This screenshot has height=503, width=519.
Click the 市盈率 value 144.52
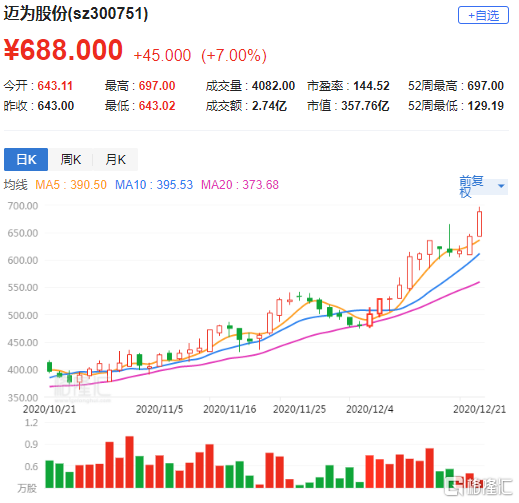[371, 86]
